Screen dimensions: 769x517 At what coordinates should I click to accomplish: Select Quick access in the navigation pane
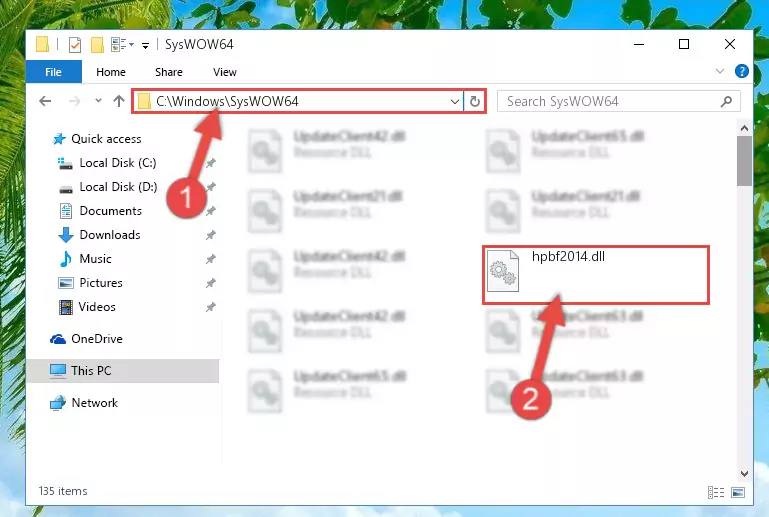click(97, 139)
